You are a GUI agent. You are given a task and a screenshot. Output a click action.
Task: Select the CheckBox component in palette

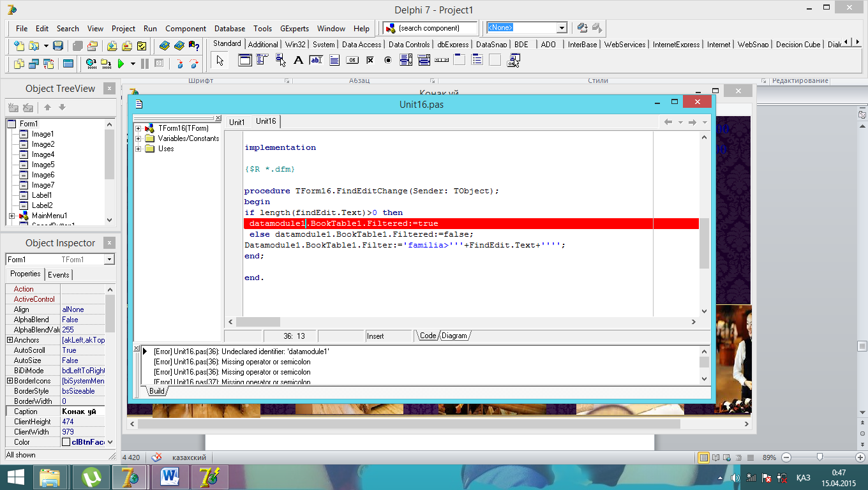[370, 60]
